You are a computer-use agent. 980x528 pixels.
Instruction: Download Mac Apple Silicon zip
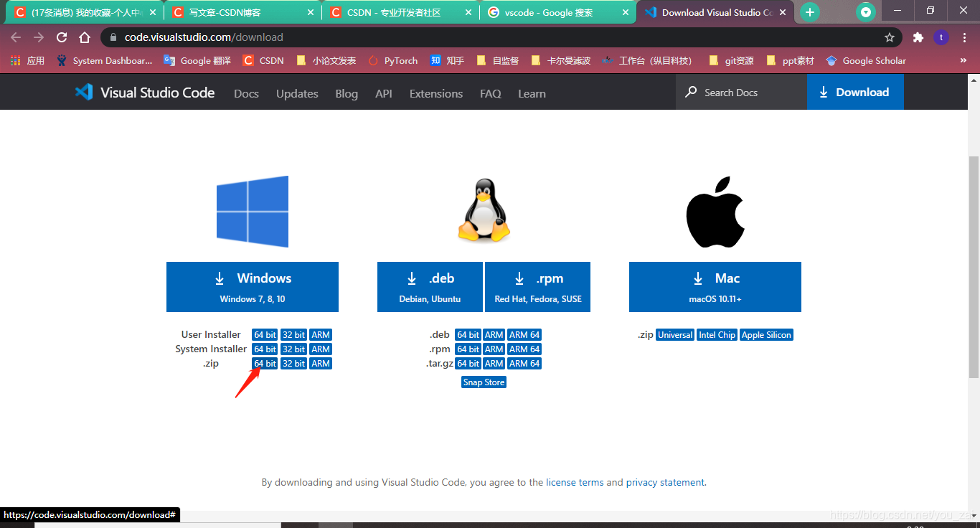coord(766,335)
